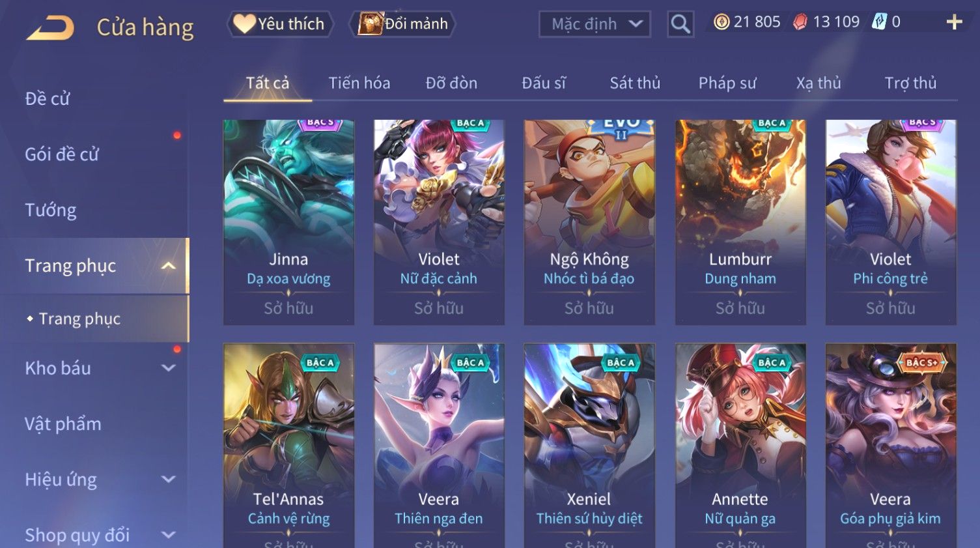Select the Tiến hóa tab
This screenshot has width=980, height=548.
click(359, 83)
